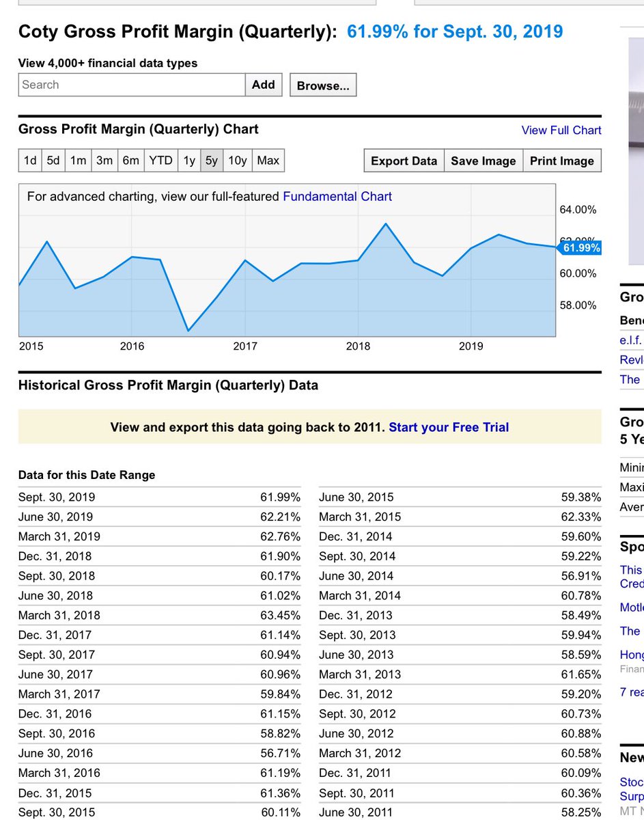Click the Dec. 31, 2016 row date

coord(55,714)
